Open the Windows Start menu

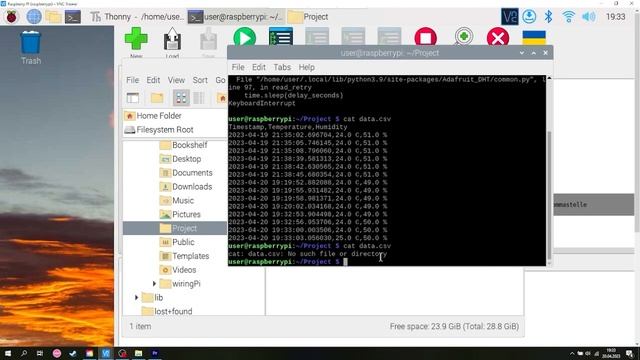click(x=7, y=353)
